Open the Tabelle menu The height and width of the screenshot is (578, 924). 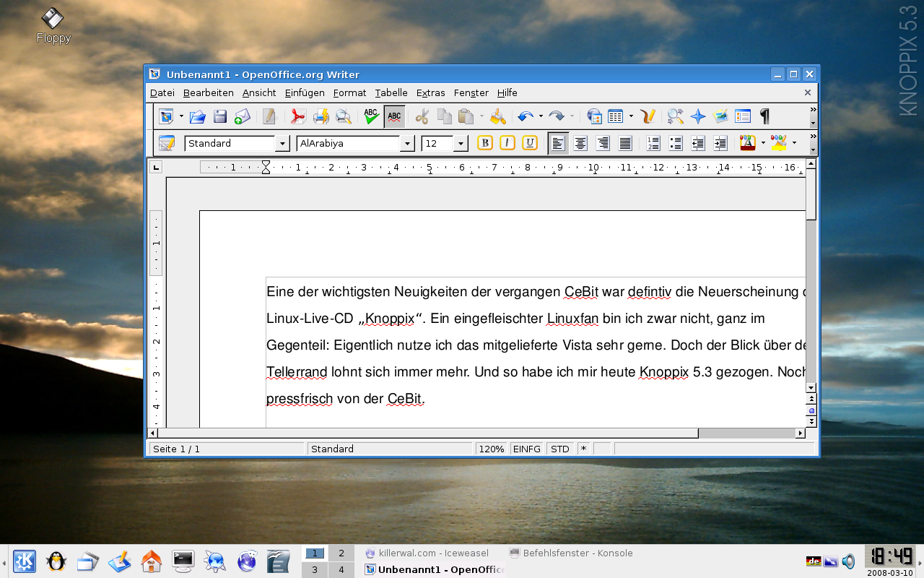point(391,92)
